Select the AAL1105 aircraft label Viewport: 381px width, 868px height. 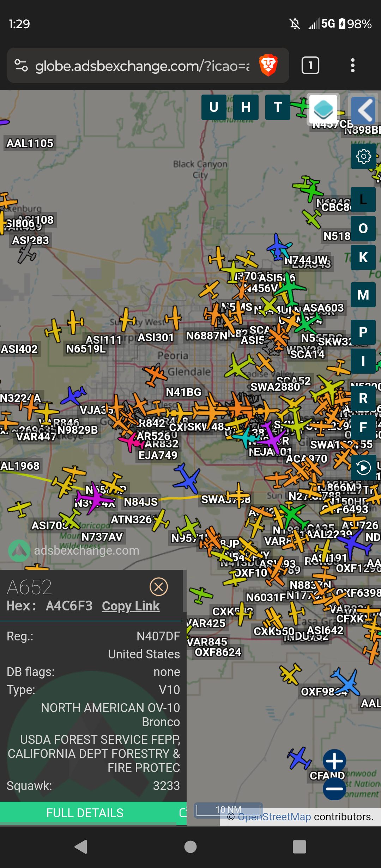pyautogui.click(x=30, y=143)
